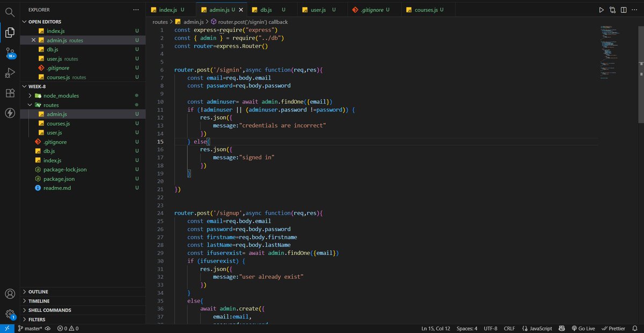Open problems panel via errors and warnings count
The width and height of the screenshot is (644, 333).
(x=68, y=328)
